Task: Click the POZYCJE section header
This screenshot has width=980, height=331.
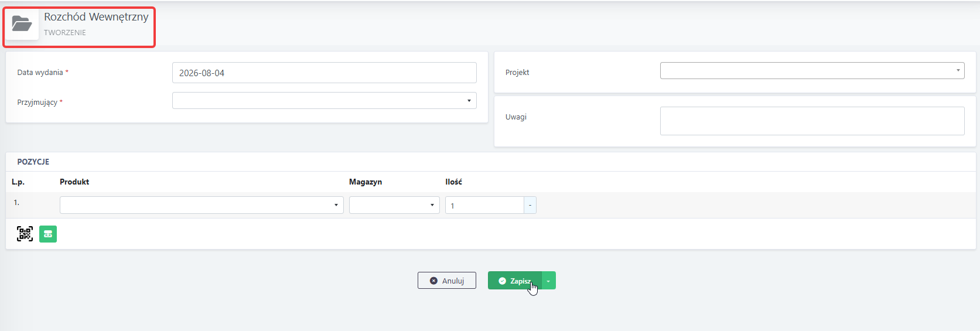Action: pyautogui.click(x=33, y=162)
